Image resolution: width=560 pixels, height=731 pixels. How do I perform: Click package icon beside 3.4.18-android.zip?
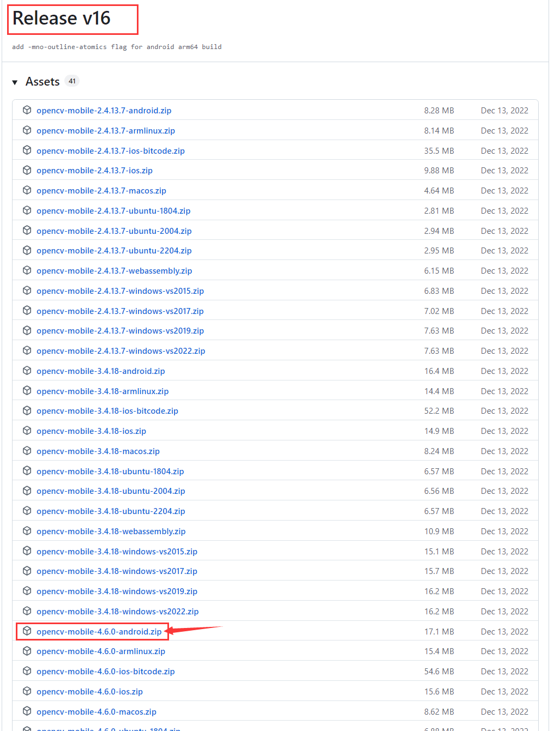click(27, 371)
